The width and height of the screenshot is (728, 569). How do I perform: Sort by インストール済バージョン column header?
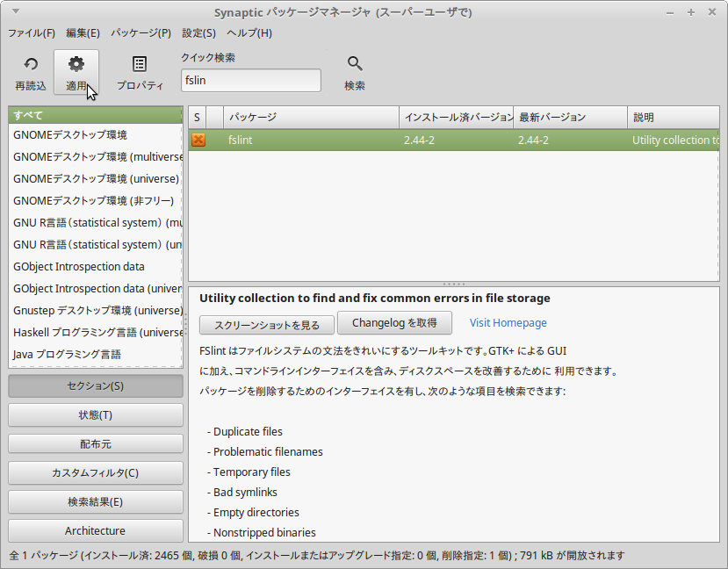(456, 117)
